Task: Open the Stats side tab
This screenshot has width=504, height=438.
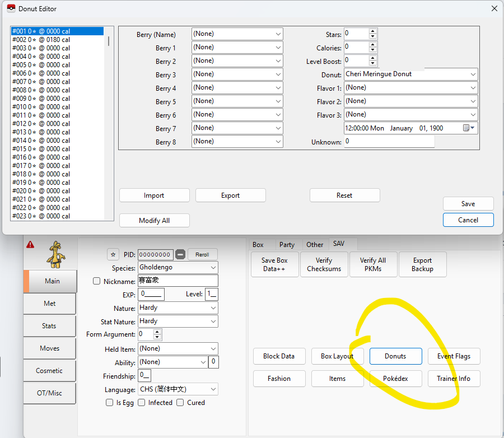Action: click(49, 326)
